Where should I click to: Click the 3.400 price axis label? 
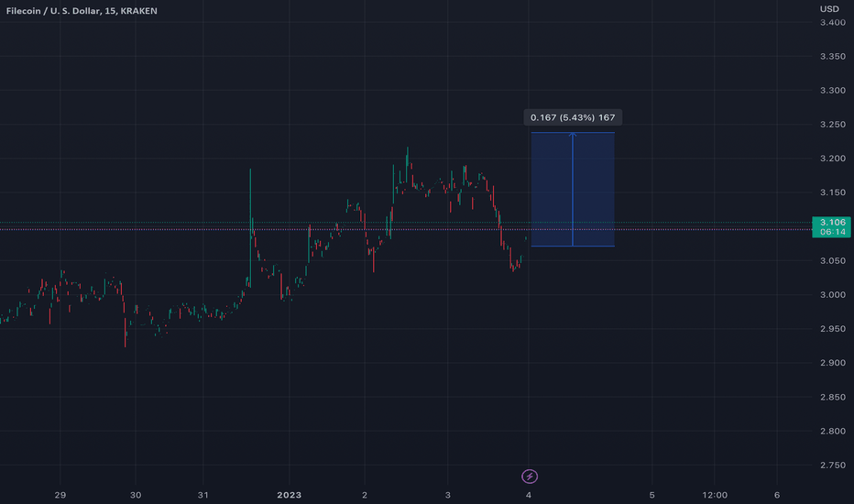point(833,22)
